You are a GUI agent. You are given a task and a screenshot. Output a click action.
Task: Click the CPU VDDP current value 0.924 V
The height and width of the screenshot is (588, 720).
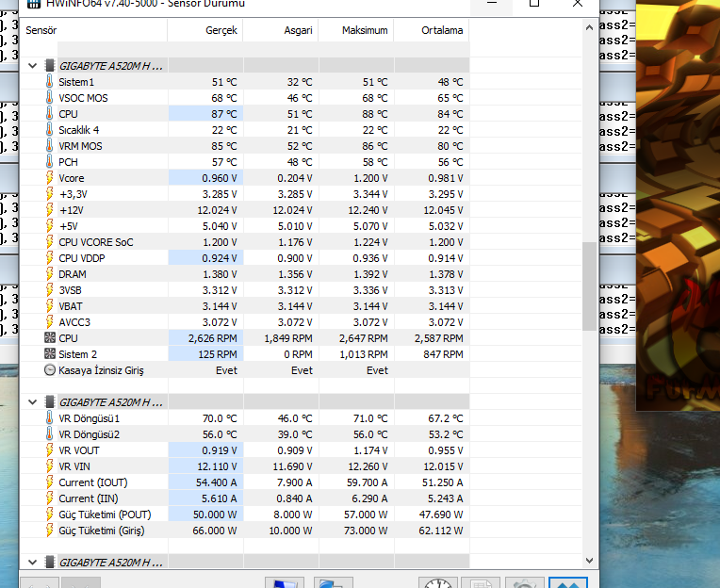[x=220, y=258]
